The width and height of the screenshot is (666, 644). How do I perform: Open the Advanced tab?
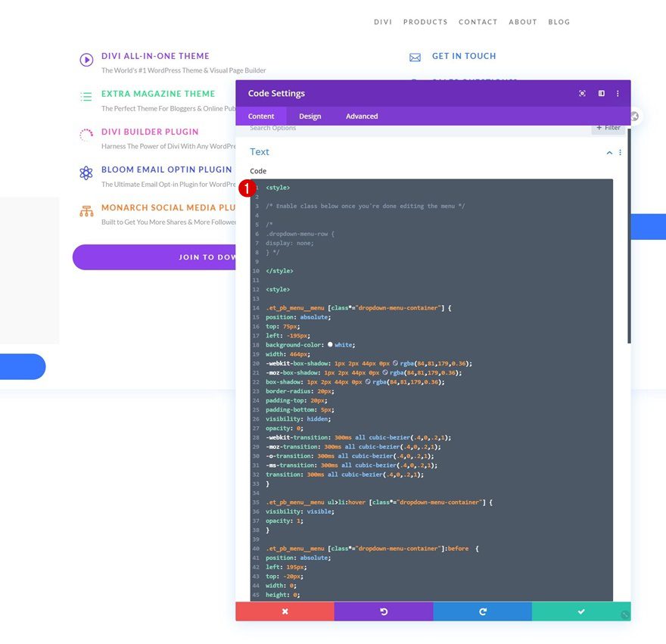[x=361, y=116]
